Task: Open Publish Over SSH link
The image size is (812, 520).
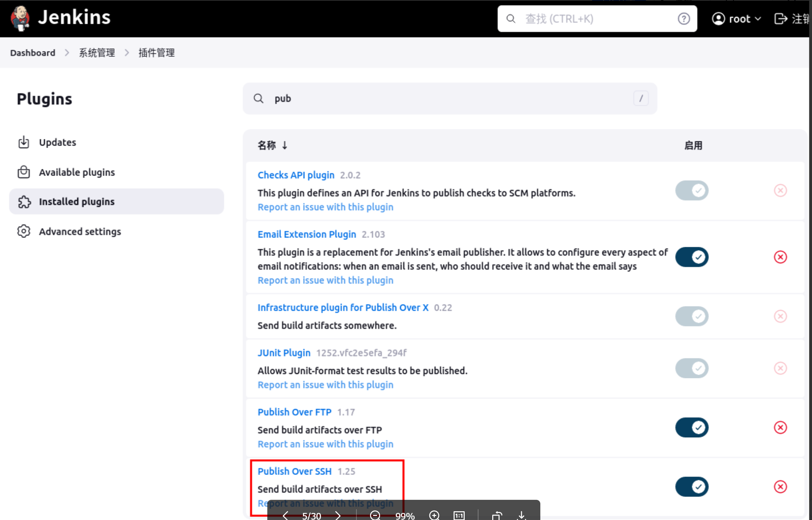Action: click(295, 471)
